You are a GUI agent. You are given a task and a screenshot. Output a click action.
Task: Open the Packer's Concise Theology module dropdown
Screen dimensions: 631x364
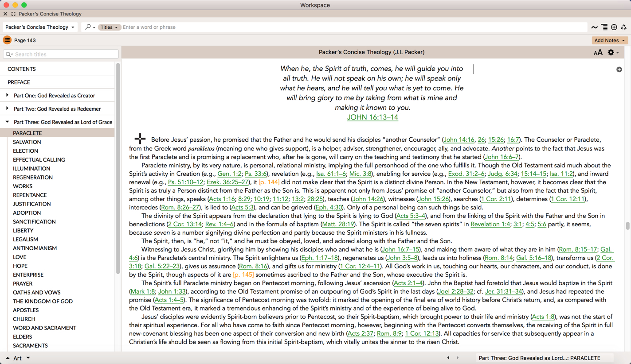[x=40, y=27]
